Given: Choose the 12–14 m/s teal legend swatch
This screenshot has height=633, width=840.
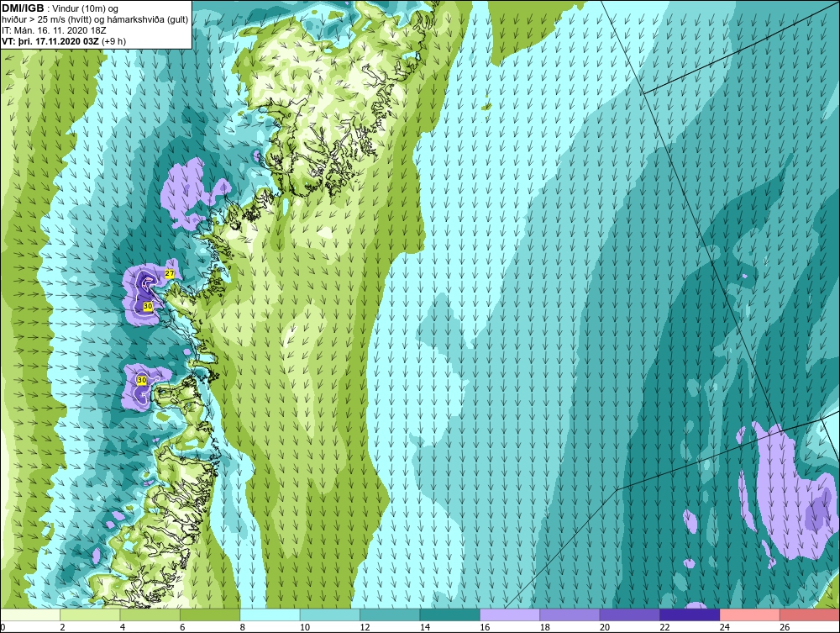Looking at the screenshot, I should 390,615.
